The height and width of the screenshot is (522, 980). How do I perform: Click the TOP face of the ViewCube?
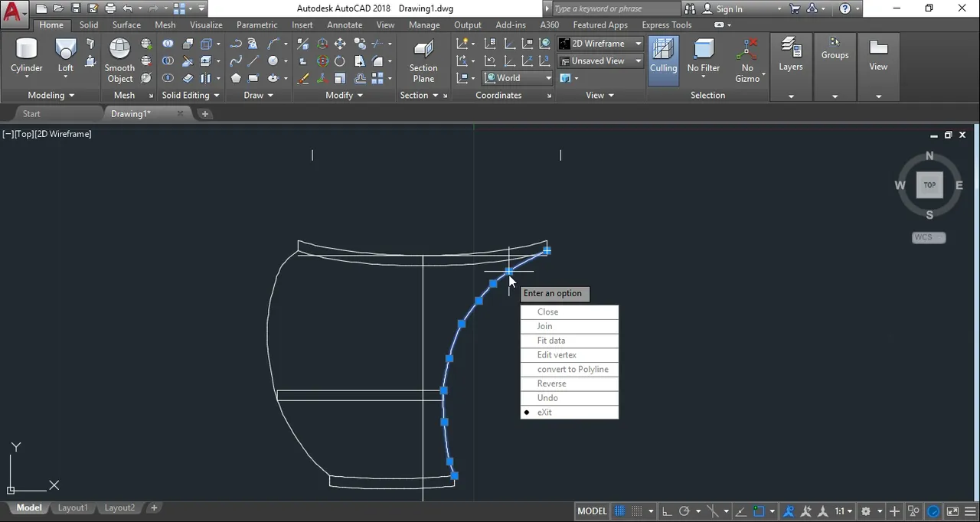pos(929,184)
